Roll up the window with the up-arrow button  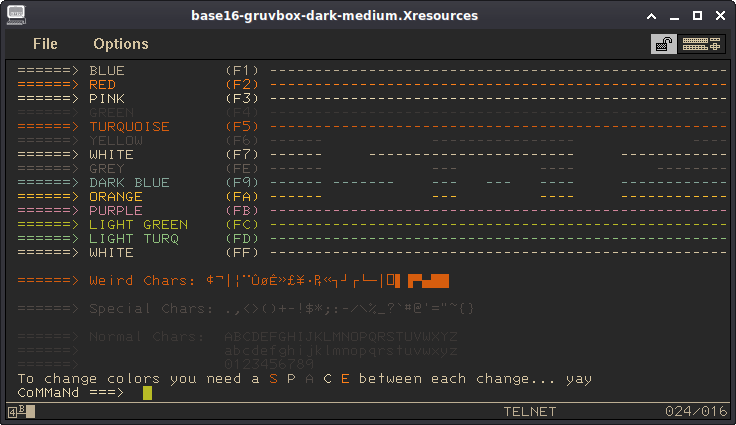(x=652, y=16)
